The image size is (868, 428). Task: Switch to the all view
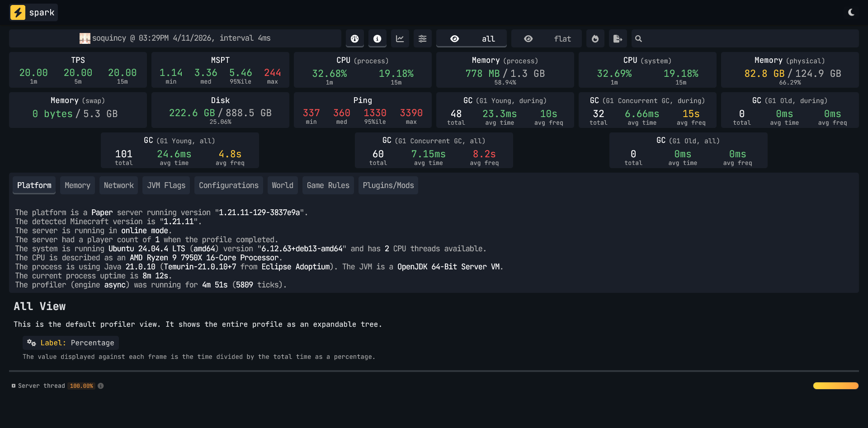pyautogui.click(x=472, y=38)
